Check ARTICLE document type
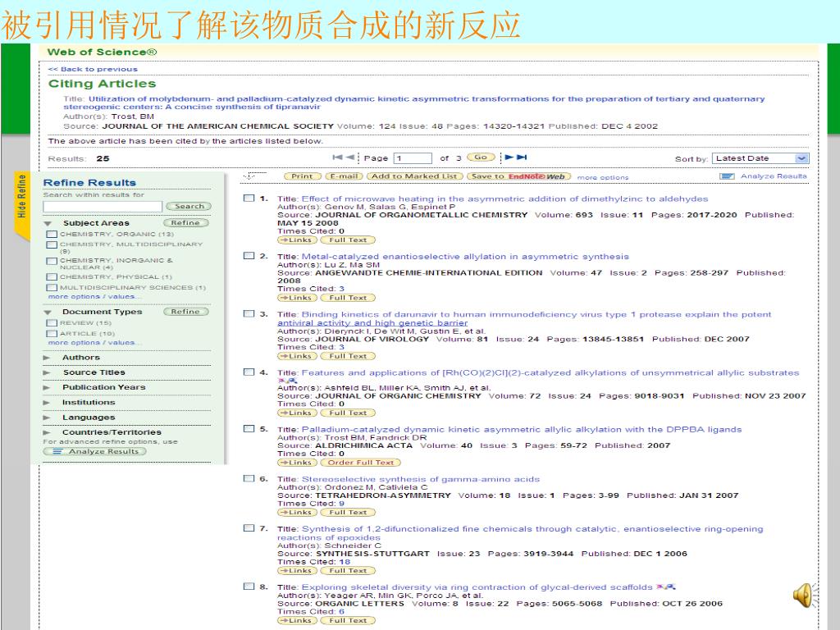 pyautogui.click(x=52, y=334)
